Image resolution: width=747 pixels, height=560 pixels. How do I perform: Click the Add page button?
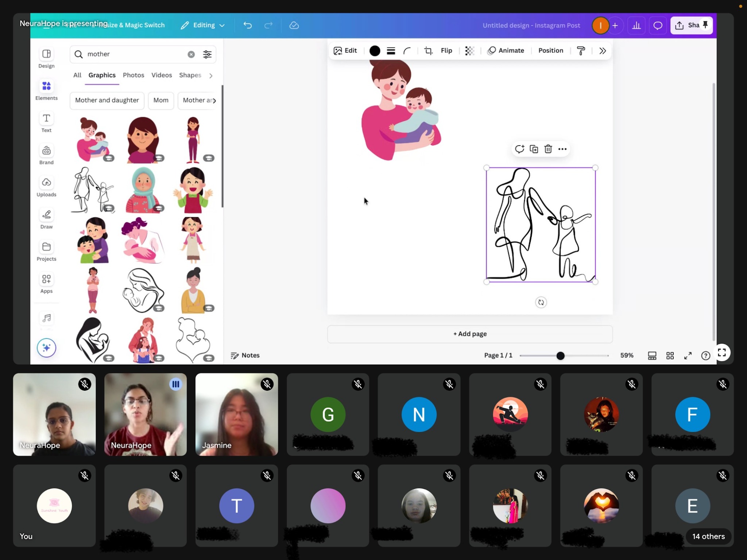tap(470, 334)
